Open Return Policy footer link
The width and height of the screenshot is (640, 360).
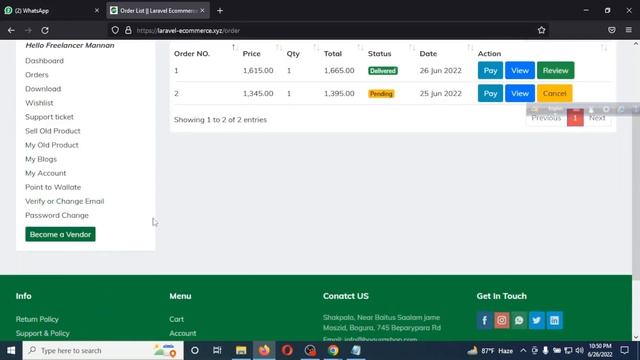(x=37, y=319)
